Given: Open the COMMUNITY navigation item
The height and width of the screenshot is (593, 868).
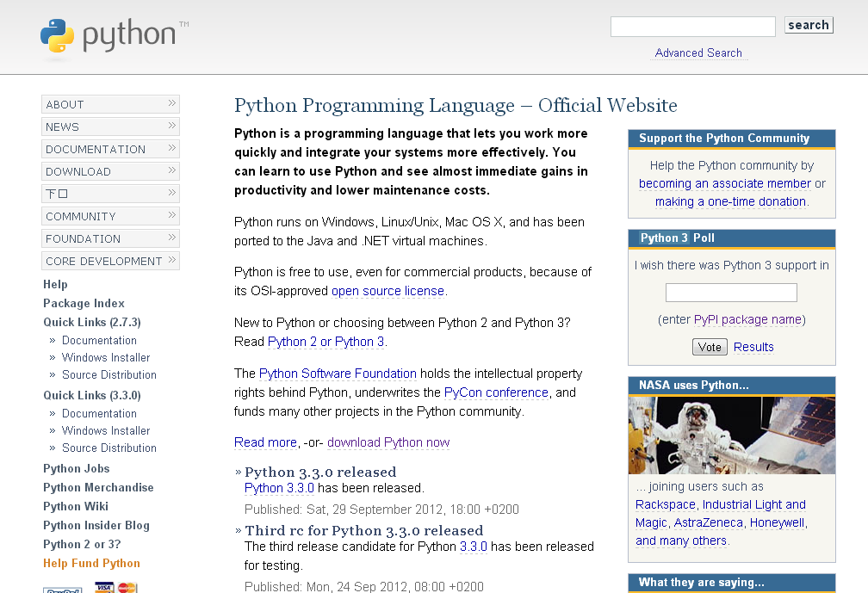Looking at the screenshot, I should [111, 216].
